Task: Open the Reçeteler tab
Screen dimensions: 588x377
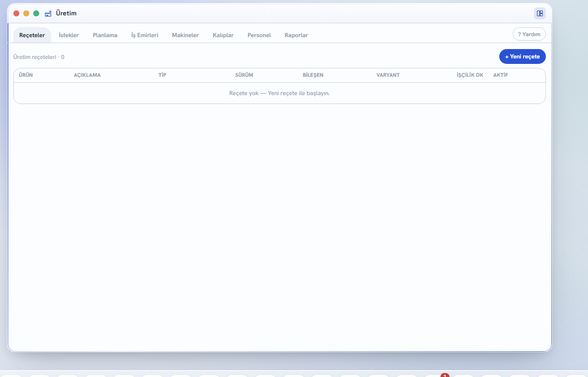Action: click(32, 35)
